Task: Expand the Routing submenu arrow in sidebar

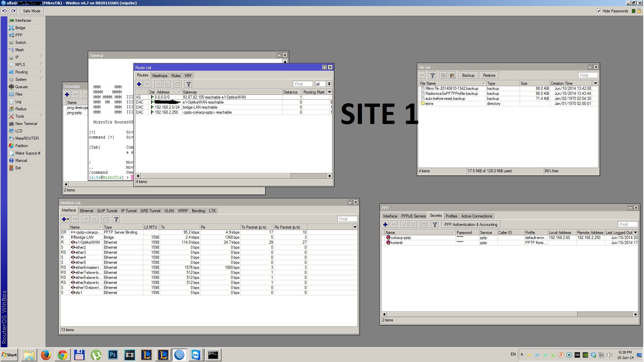Action: [42, 72]
